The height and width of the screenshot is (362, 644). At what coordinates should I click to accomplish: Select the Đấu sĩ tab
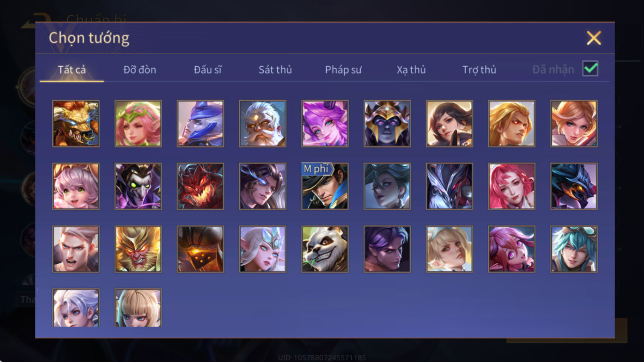pos(208,70)
